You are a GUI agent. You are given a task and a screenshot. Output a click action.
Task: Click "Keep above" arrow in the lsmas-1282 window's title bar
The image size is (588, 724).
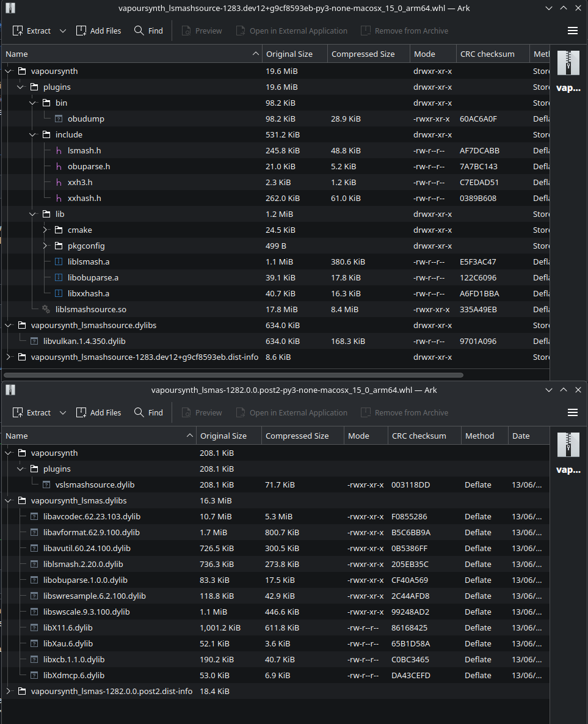pos(564,390)
